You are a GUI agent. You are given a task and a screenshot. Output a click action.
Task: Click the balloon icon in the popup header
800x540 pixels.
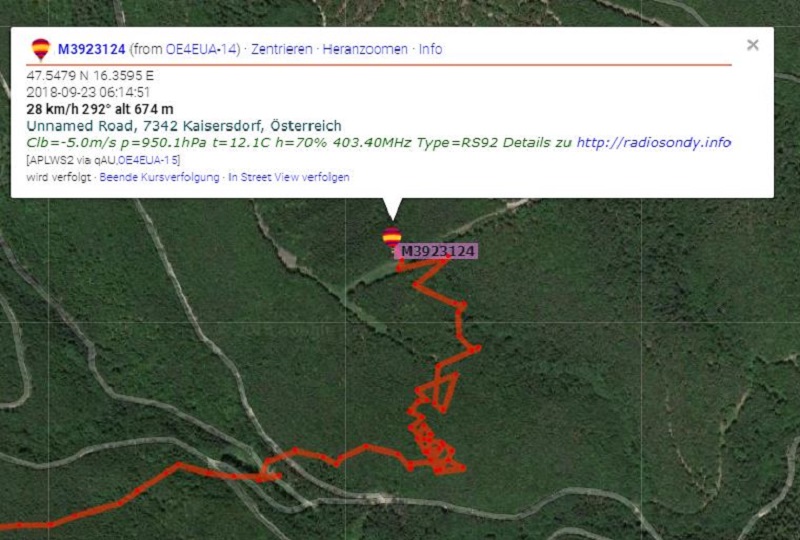point(41,49)
